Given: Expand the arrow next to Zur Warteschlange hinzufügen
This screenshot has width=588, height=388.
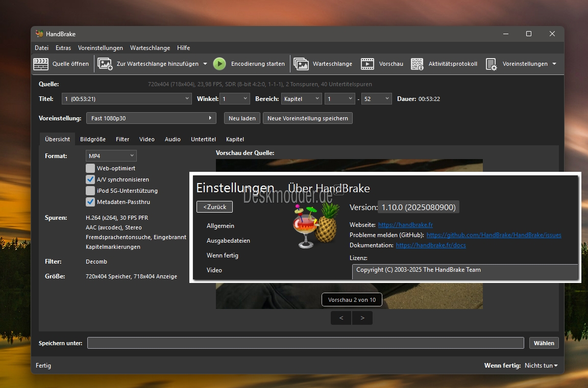Looking at the screenshot, I should point(205,64).
